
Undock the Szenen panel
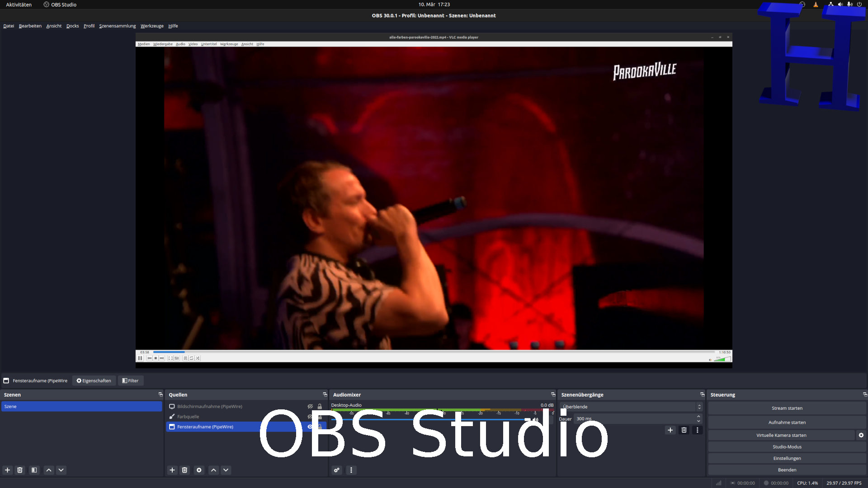pos(160,394)
